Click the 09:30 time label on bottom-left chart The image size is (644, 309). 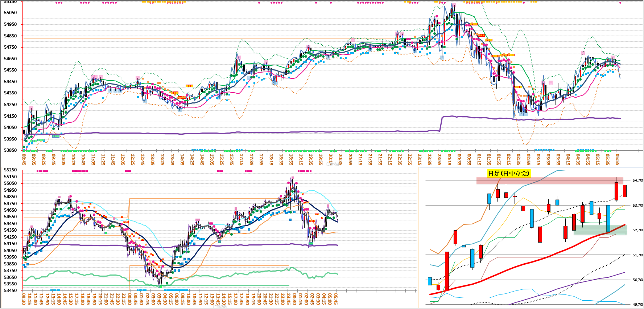(x=24, y=299)
